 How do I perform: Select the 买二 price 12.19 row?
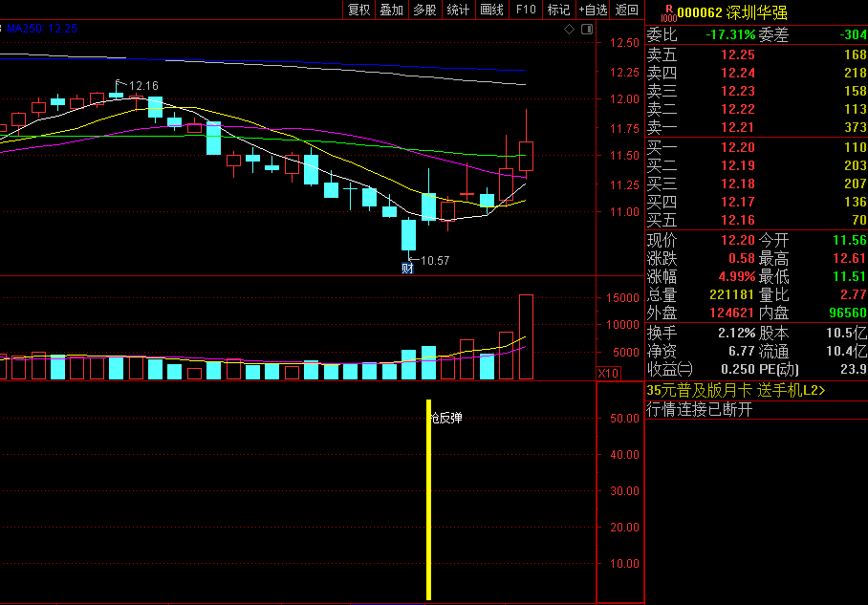point(756,166)
